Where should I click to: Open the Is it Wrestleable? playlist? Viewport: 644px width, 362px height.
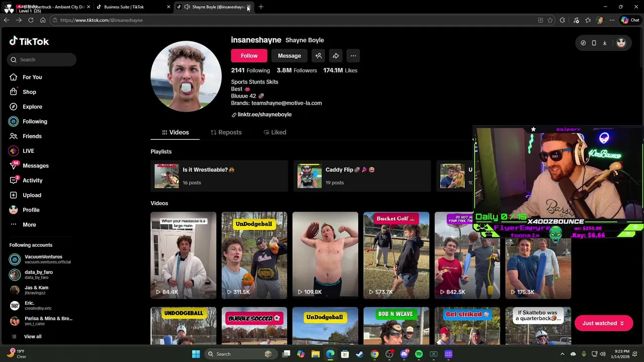pos(219,176)
